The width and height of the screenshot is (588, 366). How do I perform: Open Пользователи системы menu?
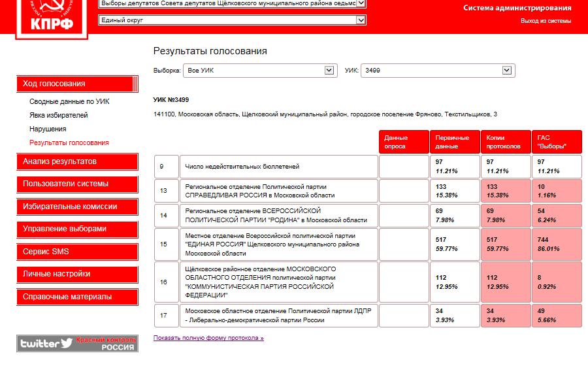click(x=77, y=184)
